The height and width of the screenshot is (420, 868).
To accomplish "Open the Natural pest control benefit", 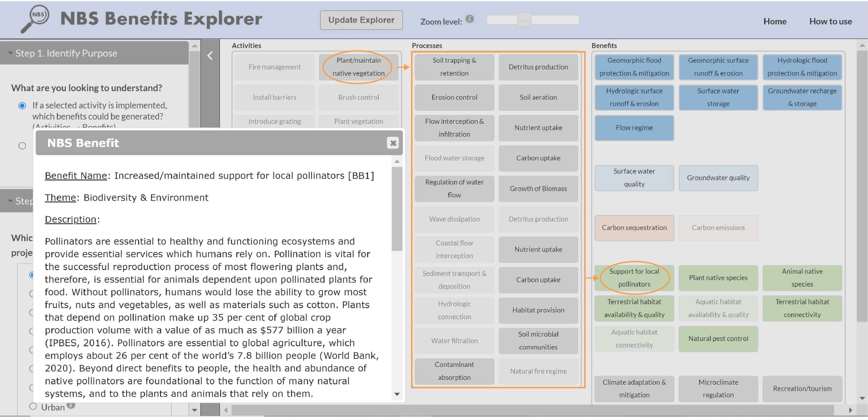I will click(718, 339).
